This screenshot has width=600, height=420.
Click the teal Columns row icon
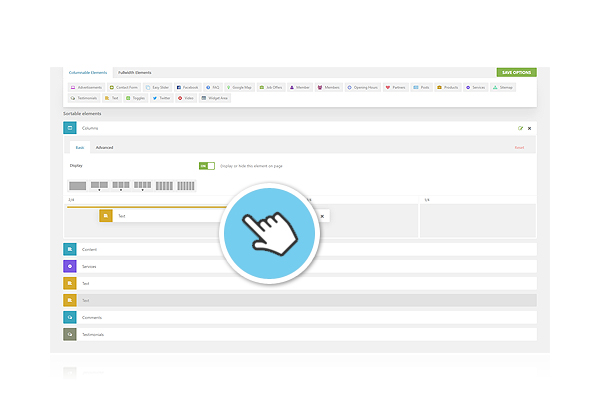click(70, 128)
